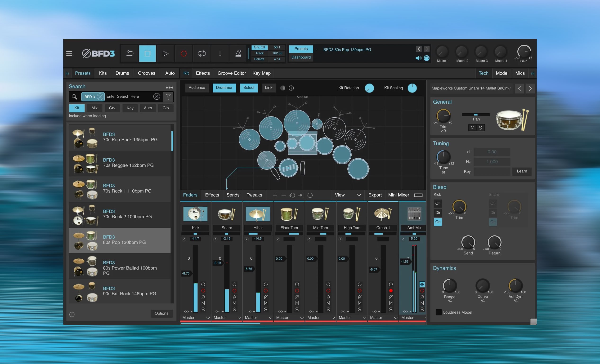Open the Sends mixer tab
Viewport: 600px width, 364px height.
pos(233,195)
